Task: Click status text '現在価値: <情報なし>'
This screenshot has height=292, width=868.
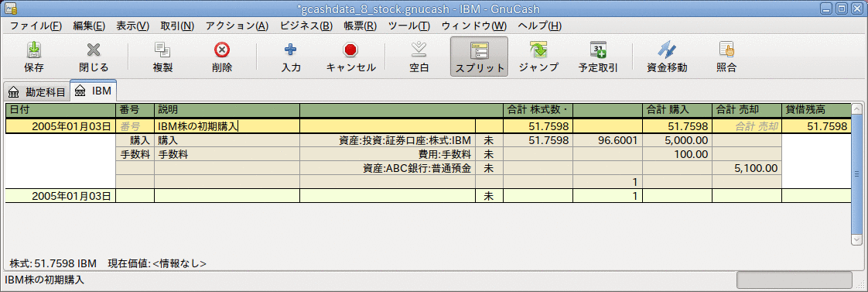Action: coord(157,263)
